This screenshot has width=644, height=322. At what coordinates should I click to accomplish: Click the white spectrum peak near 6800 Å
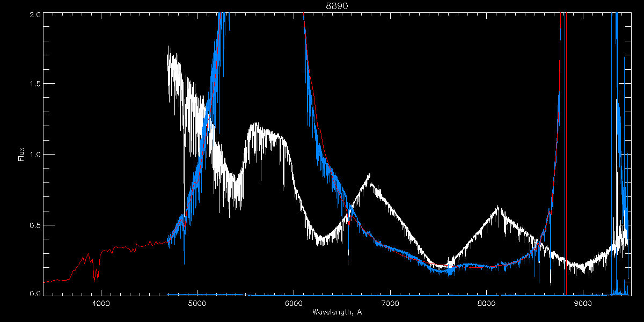pyautogui.click(x=369, y=174)
